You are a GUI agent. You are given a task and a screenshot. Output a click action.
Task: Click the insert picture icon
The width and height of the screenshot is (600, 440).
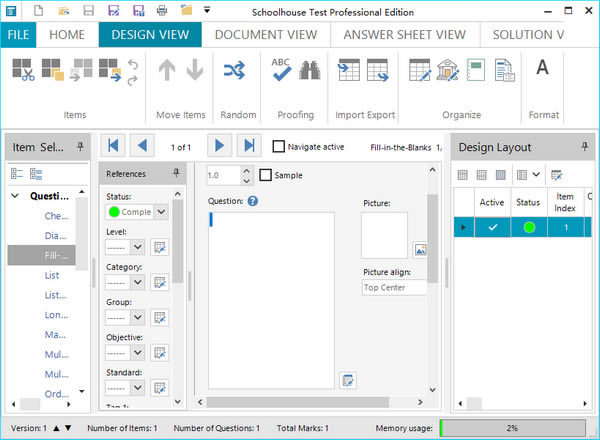(421, 249)
